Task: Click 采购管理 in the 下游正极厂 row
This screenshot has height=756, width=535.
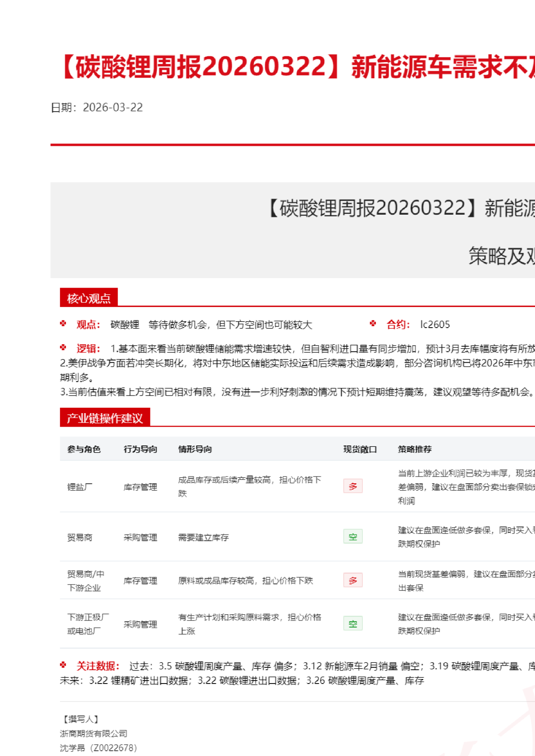Action: tap(141, 624)
